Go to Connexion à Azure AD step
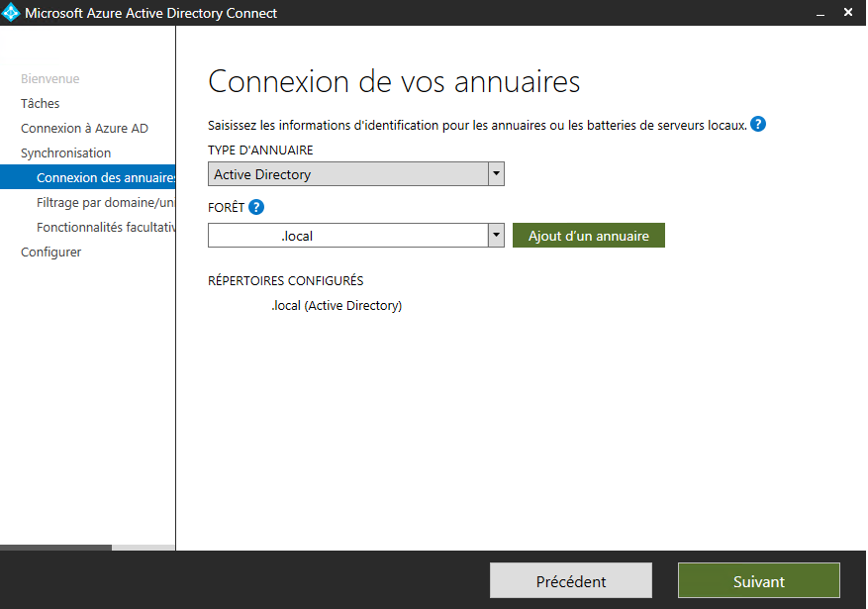 (85, 129)
